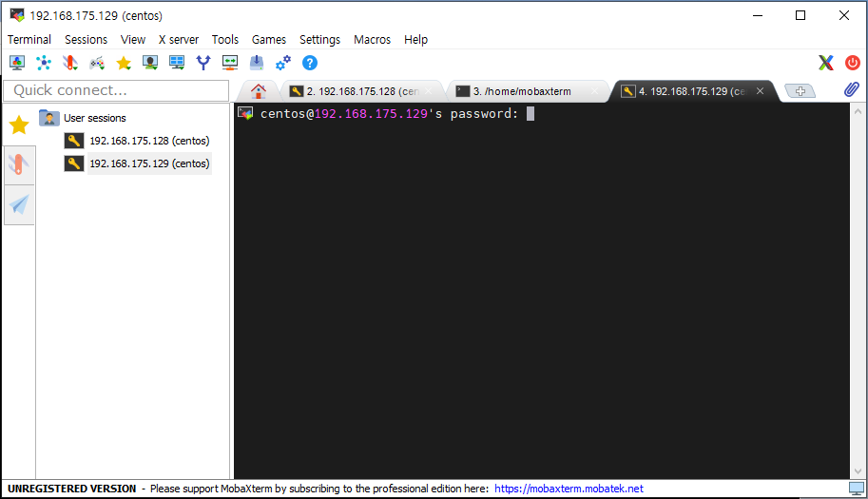This screenshot has height=499, width=868.
Task: Click the new tab plus button
Action: click(x=800, y=91)
